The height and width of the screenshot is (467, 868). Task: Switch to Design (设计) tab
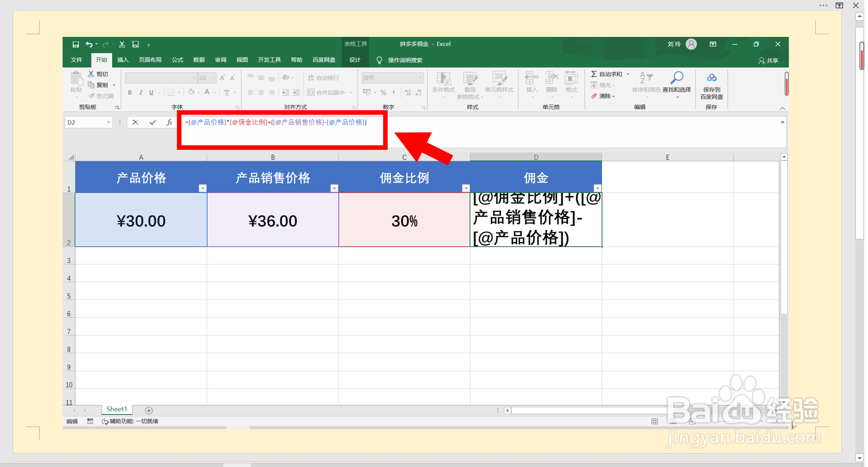(355, 60)
